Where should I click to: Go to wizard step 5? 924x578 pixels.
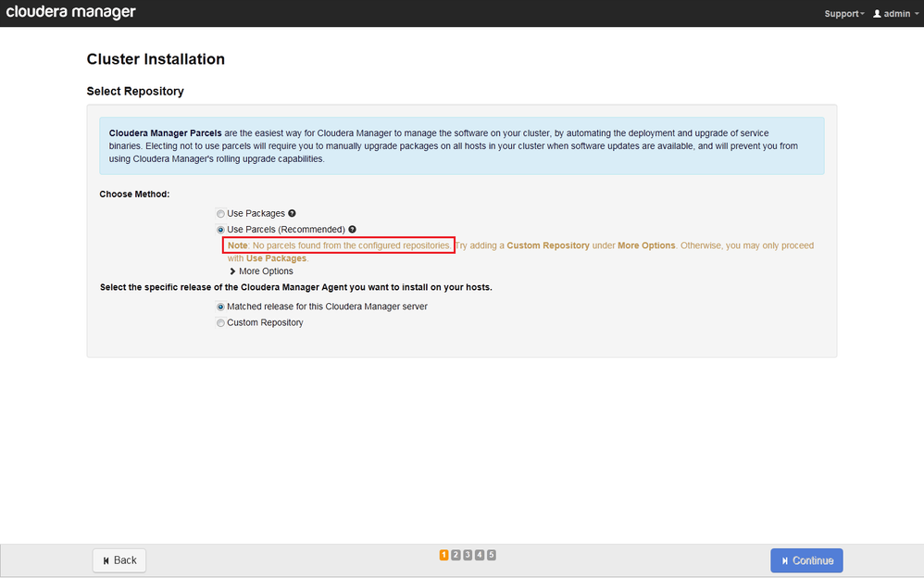(492, 555)
